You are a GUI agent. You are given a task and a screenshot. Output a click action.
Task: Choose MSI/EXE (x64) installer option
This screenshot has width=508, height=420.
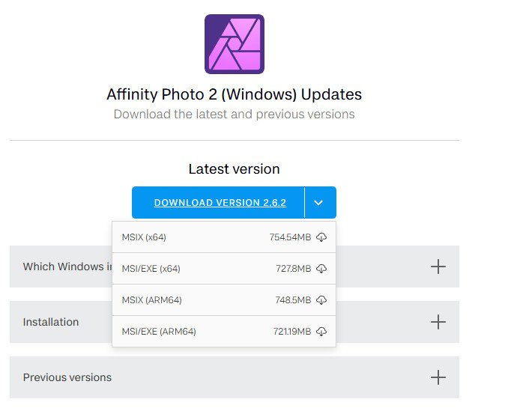click(151, 269)
